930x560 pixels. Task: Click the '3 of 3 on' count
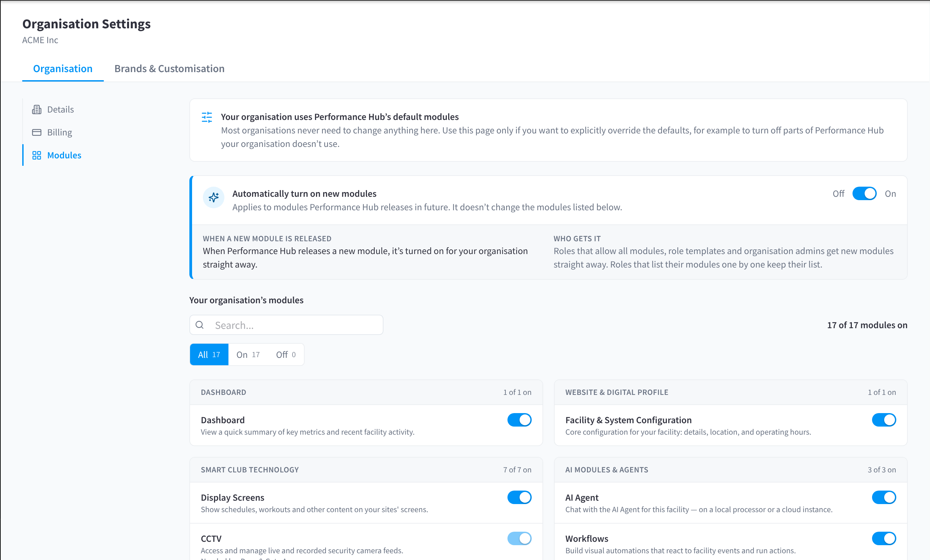click(881, 469)
